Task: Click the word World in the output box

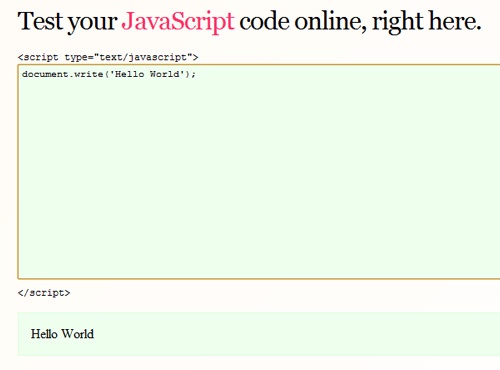Action: (x=78, y=334)
